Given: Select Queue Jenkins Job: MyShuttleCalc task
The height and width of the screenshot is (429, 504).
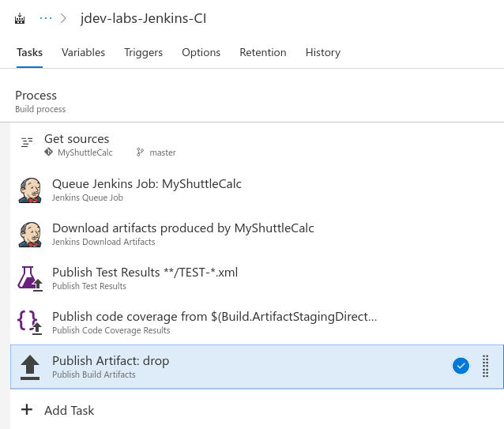Looking at the screenshot, I should (257, 190).
